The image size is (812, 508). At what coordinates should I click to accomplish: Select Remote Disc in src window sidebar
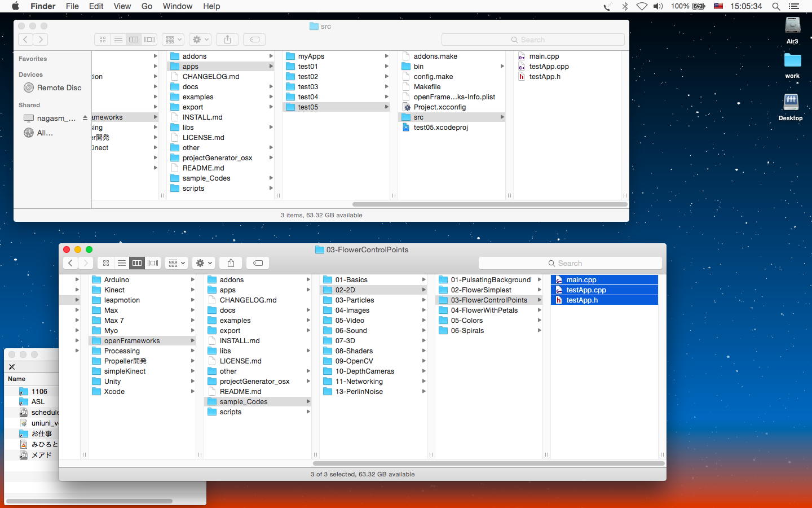click(53, 87)
